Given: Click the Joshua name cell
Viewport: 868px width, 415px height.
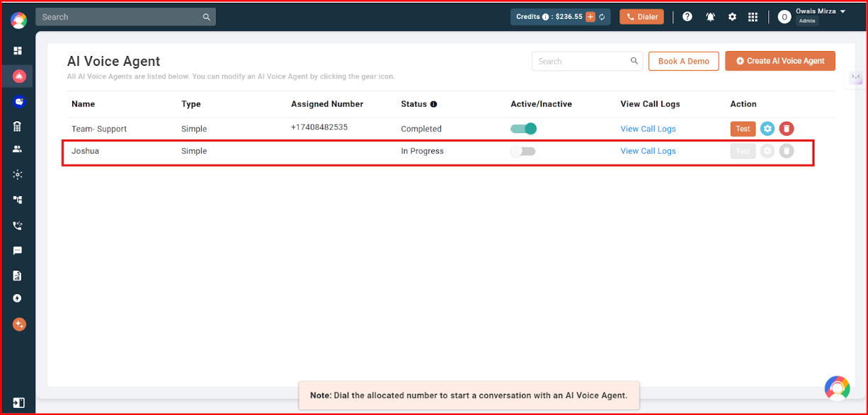Looking at the screenshot, I should tap(85, 151).
